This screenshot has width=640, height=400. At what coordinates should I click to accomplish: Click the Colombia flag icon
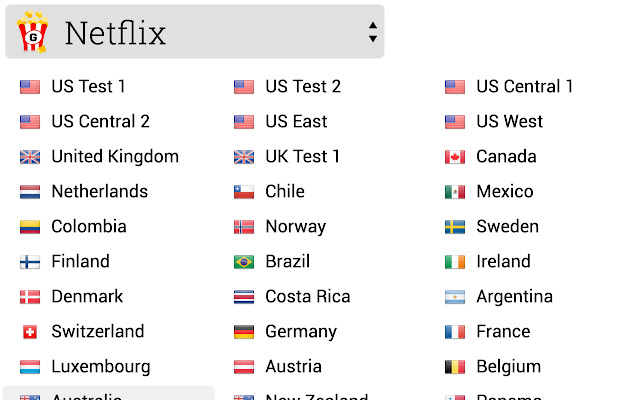coord(30,227)
